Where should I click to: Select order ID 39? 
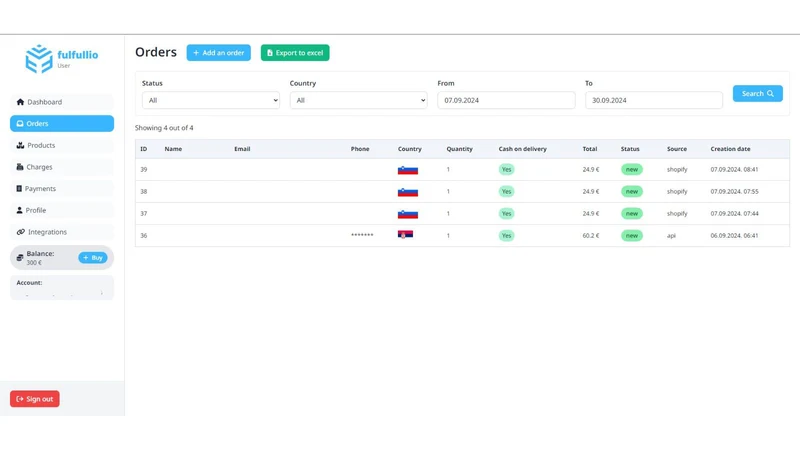pyautogui.click(x=144, y=169)
